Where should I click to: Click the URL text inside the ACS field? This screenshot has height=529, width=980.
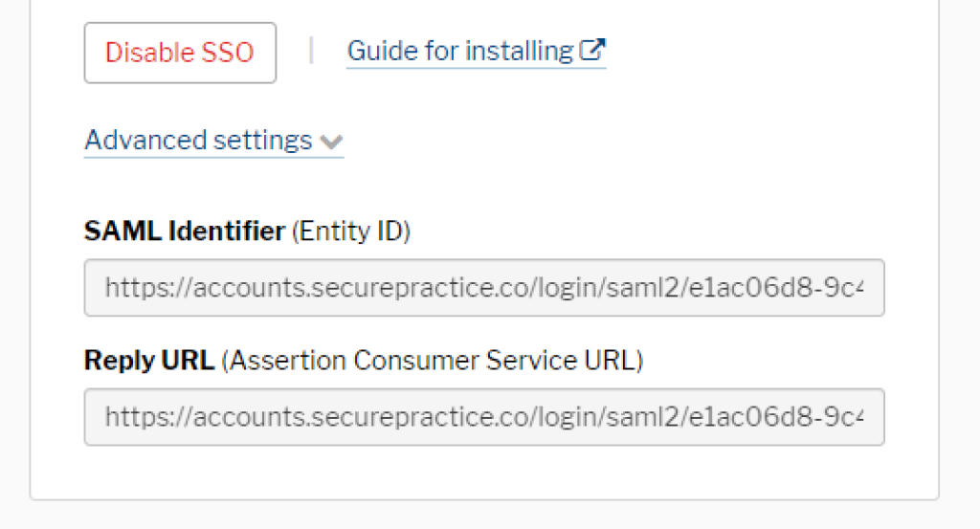[x=383, y=416]
